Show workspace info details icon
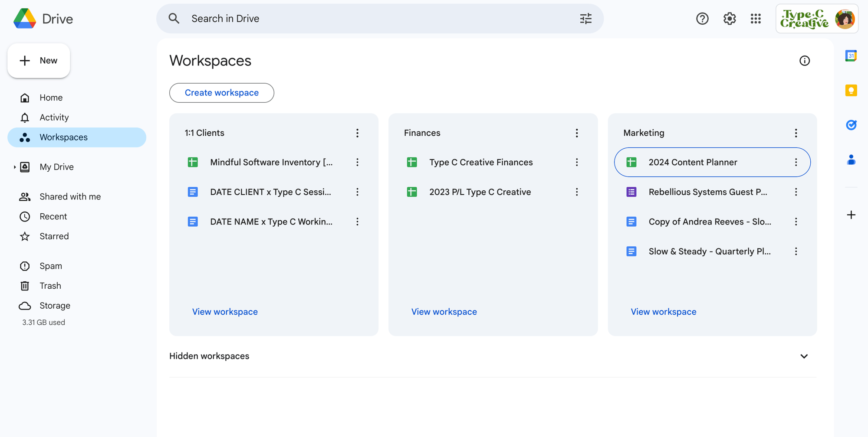Screen dimensions: 868x437 pos(804,61)
